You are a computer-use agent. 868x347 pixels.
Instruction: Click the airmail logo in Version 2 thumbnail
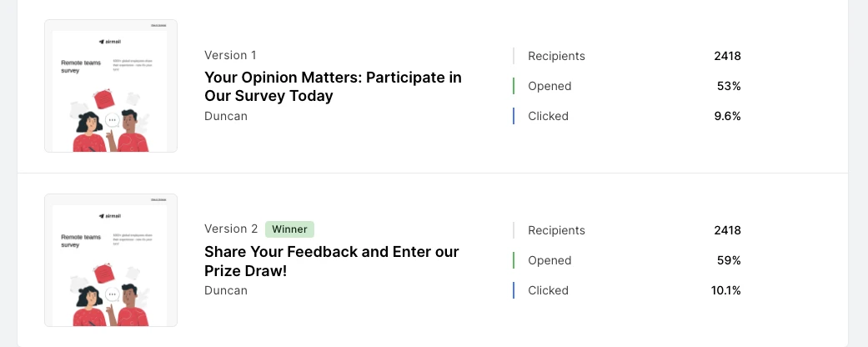(x=110, y=216)
